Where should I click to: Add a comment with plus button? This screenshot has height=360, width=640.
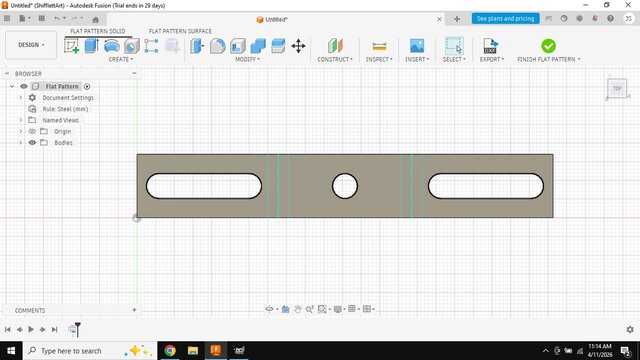pyautogui.click(x=134, y=310)
